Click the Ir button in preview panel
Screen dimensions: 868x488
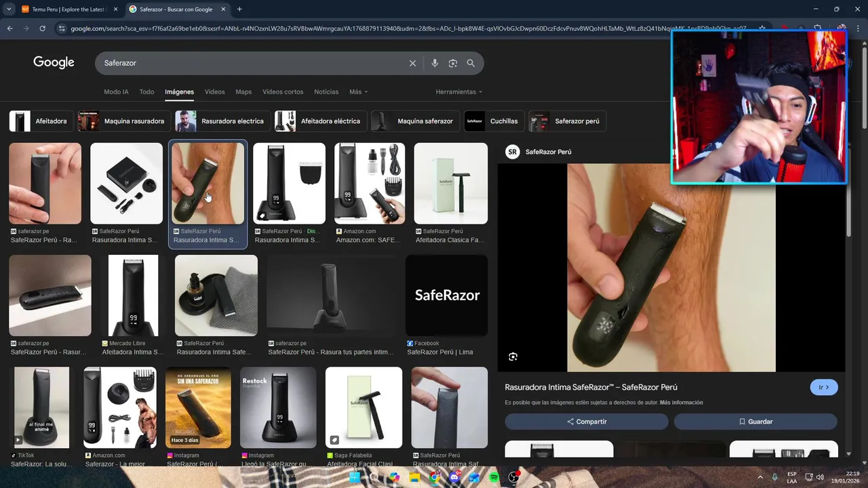[x=824, y=387]
